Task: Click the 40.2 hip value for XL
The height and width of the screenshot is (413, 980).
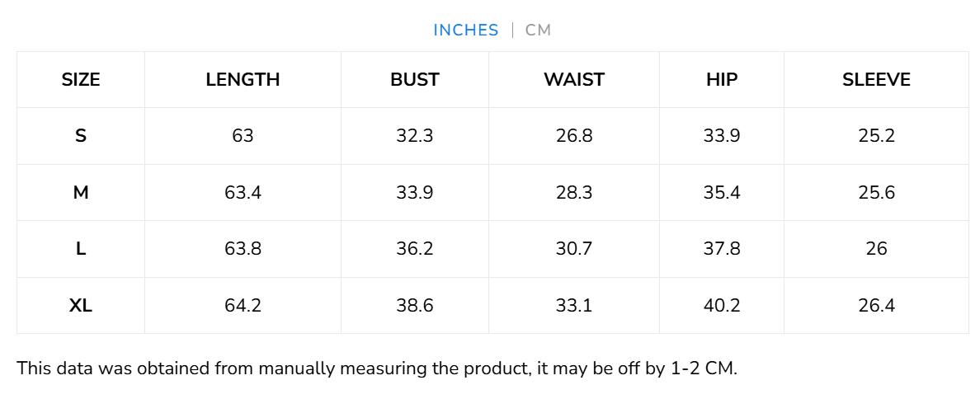Action: [722, 306]
